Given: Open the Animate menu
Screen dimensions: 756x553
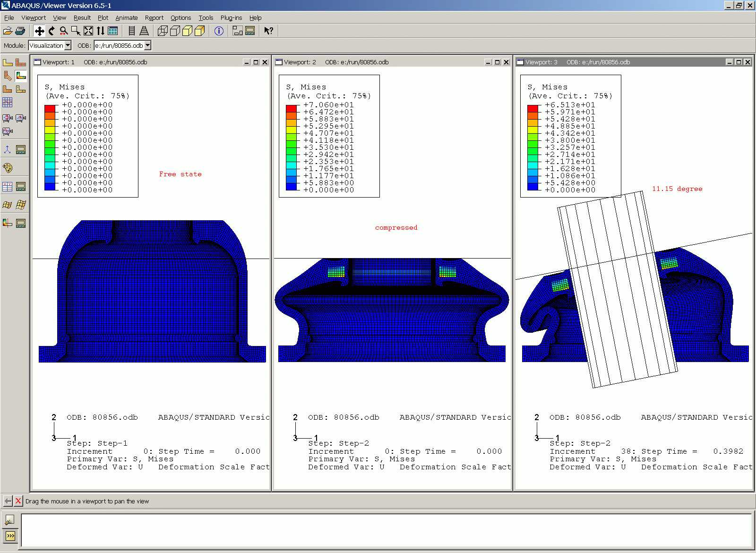Looking at the screenshot, I should (x=127, y=18).
